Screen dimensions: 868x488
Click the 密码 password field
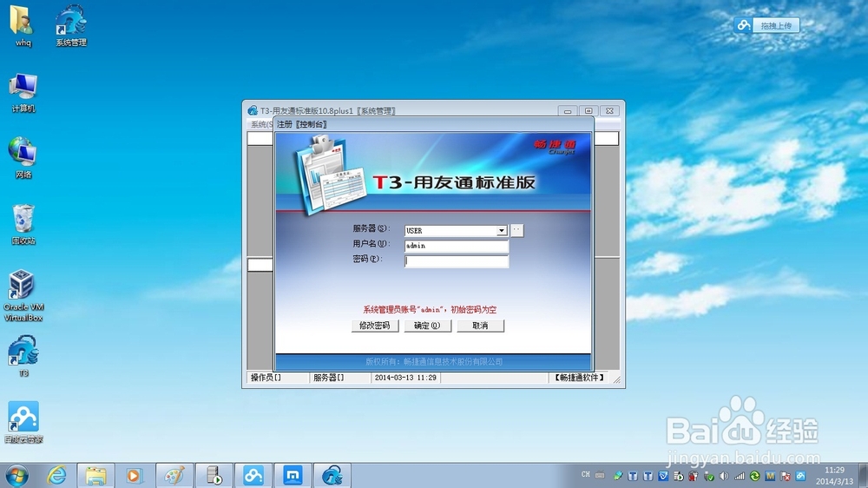(x=457, y=261)
